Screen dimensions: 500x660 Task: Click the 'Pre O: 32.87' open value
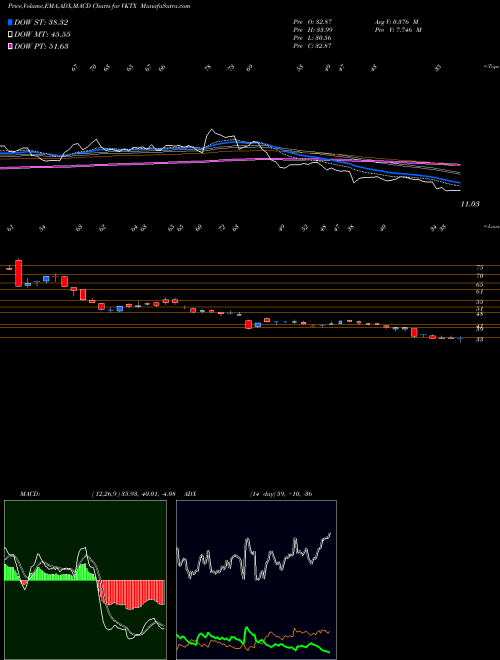(x=313, y=21)
